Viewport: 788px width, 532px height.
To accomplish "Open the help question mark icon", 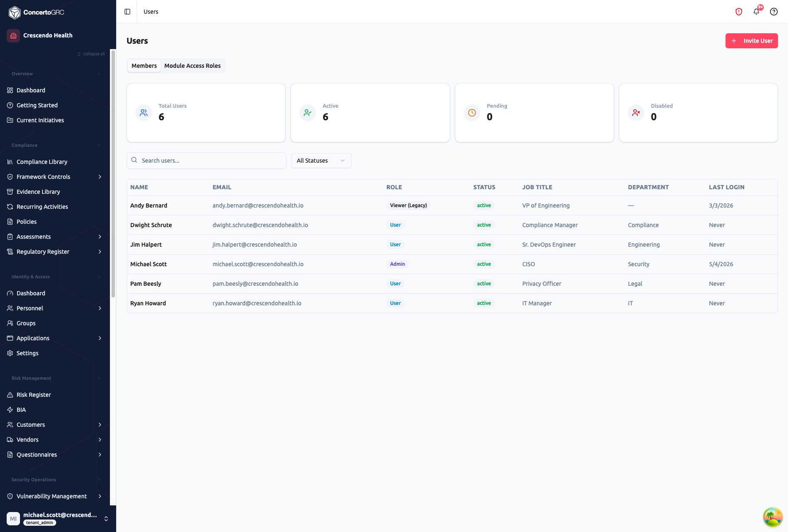I will pyautogui.click(x=774, y=12).
